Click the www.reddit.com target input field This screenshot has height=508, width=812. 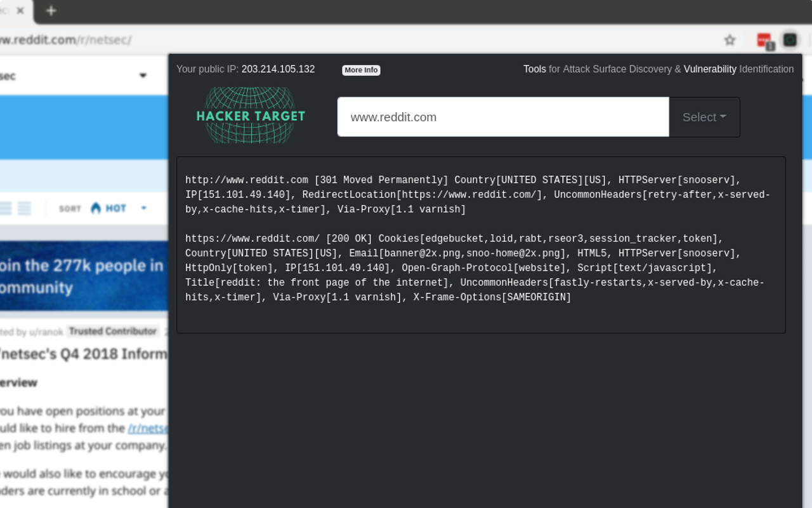tap(503, 117)
